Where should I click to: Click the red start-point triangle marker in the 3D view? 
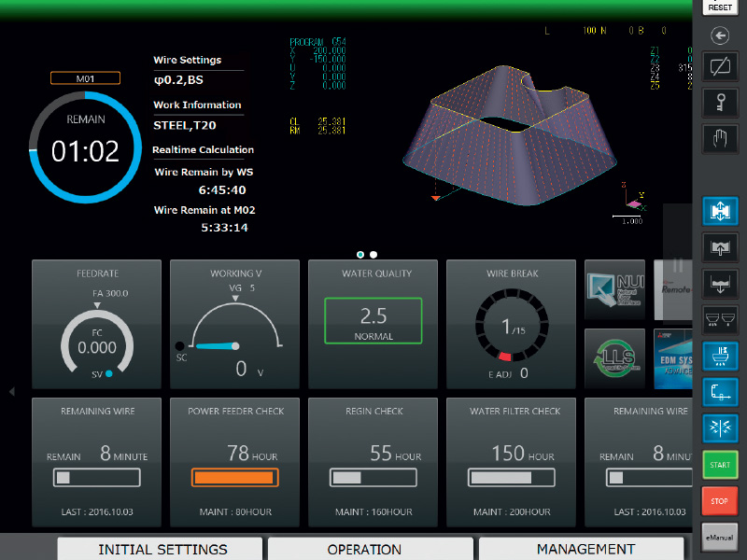[435, 198]
